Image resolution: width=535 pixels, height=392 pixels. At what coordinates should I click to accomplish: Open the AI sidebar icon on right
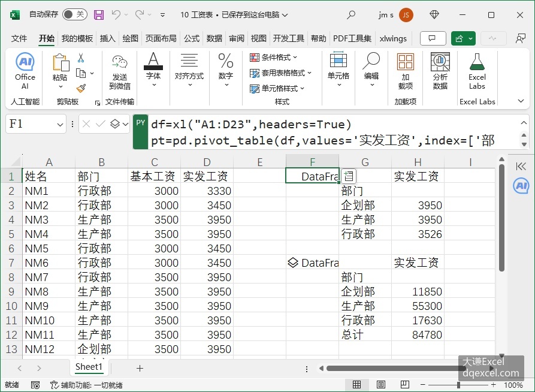pos(521,186)
